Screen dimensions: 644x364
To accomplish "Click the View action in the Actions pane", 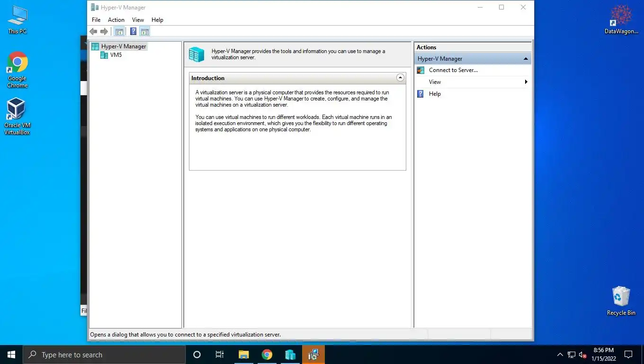I will click(435, 82).
